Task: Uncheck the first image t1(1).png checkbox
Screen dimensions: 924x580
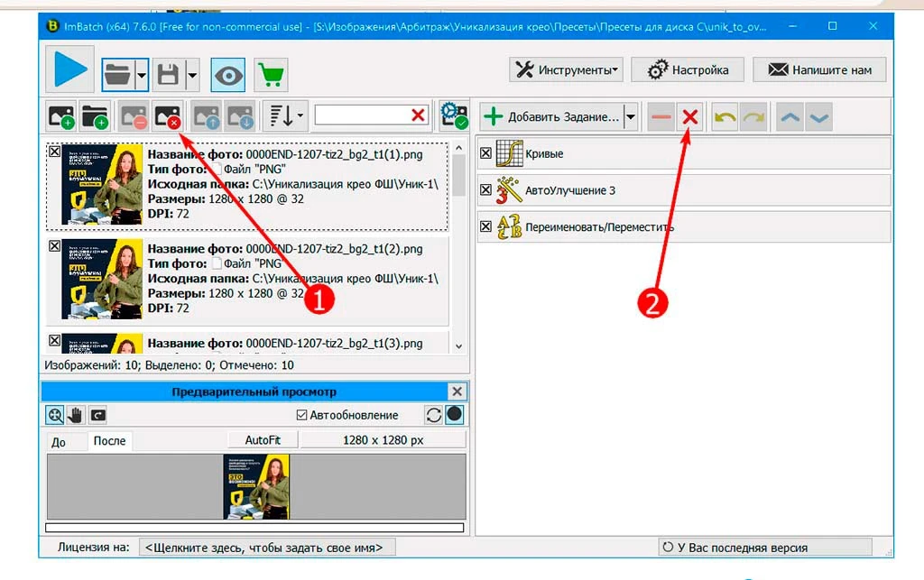Action: (55, 152)
